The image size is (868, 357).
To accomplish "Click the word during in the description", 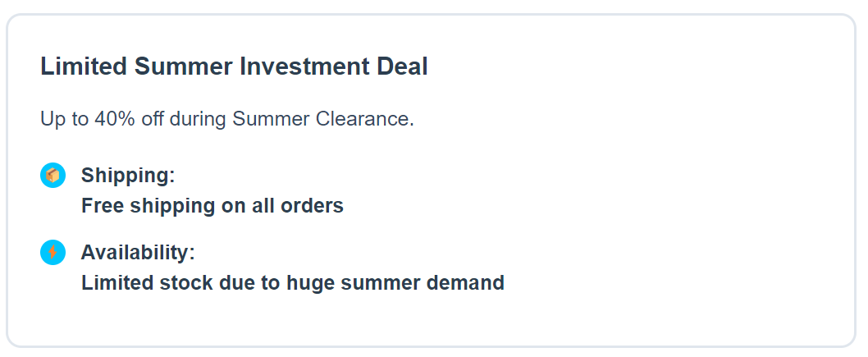I will pos(195,119).
